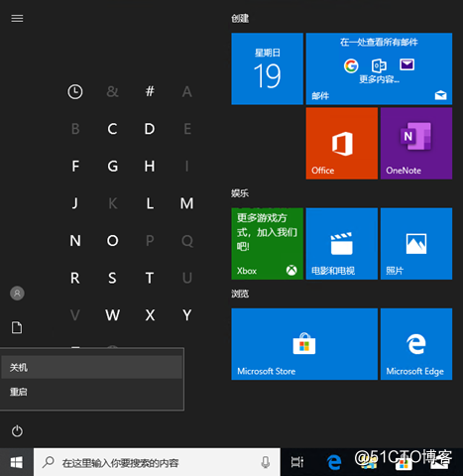The height and width of the screenshot is (476, 463).
Task: Jump to letter M in app list
Action: tap(187, 203)
